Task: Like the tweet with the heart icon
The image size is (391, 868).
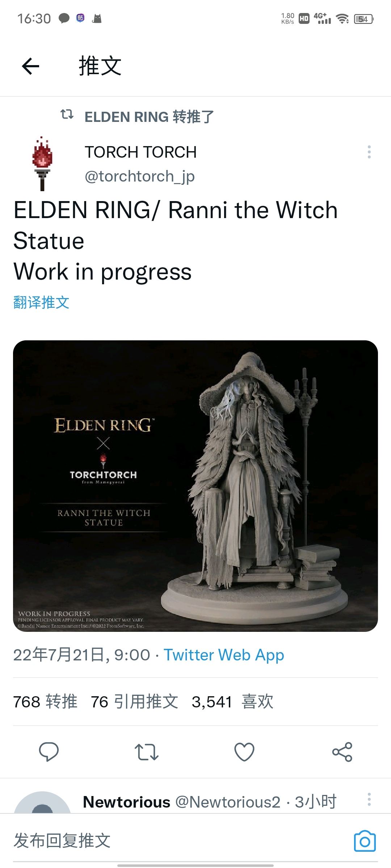Action: pos(244,752)
